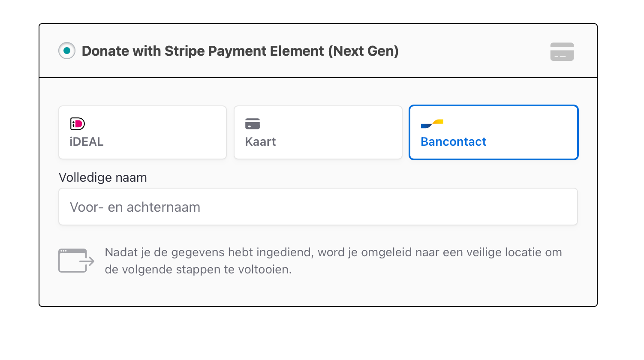Click the Kaart card icon

253,124
